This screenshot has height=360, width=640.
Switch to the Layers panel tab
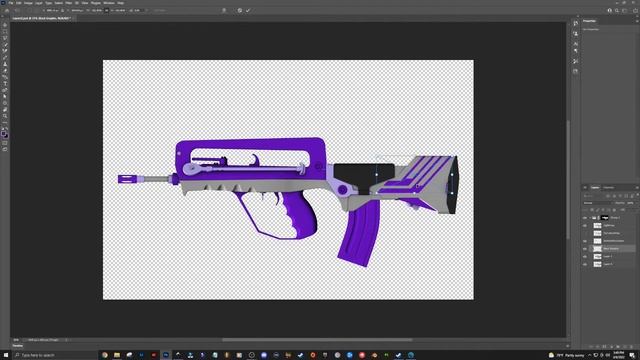595,187
